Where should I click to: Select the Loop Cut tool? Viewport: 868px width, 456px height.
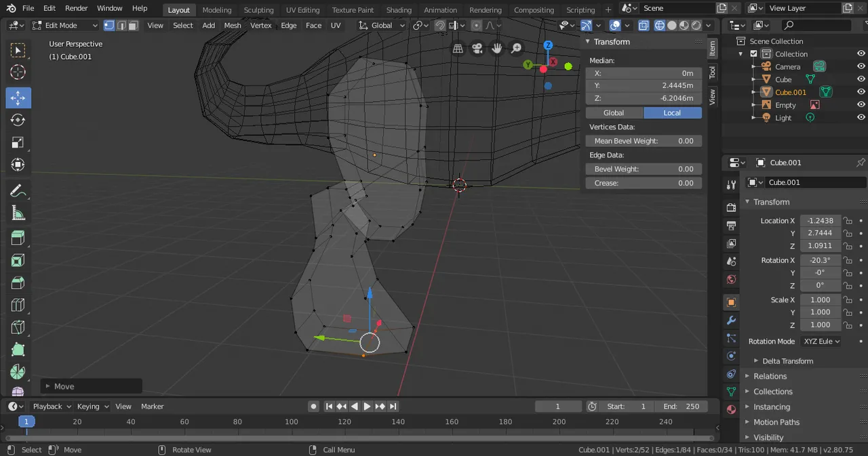[18, 305]
